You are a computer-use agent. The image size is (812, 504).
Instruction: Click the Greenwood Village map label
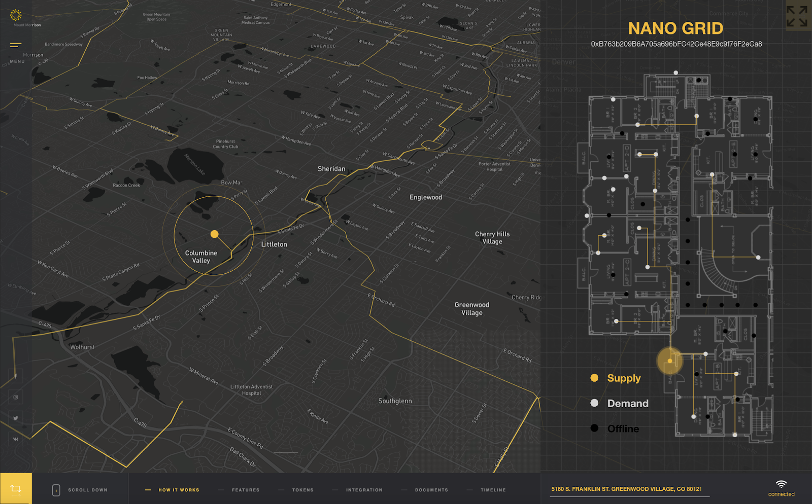(472, 309)
